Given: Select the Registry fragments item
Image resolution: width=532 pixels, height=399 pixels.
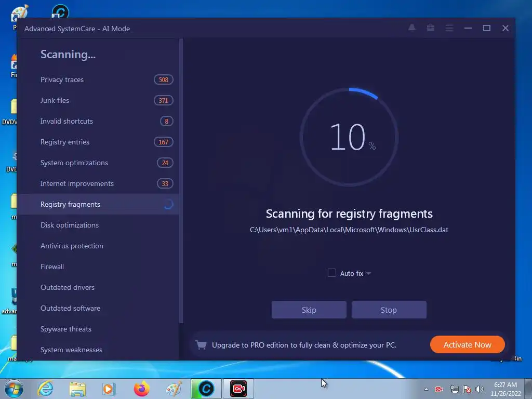Looking at the screenshot, I should tap(98, 204).
